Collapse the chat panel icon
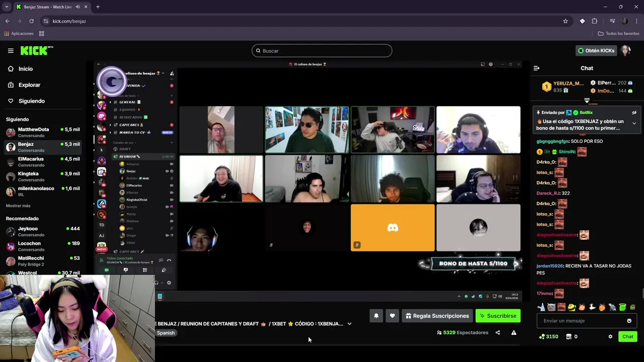The height and width of the screenshot is (362, 644). coord(536,68)
